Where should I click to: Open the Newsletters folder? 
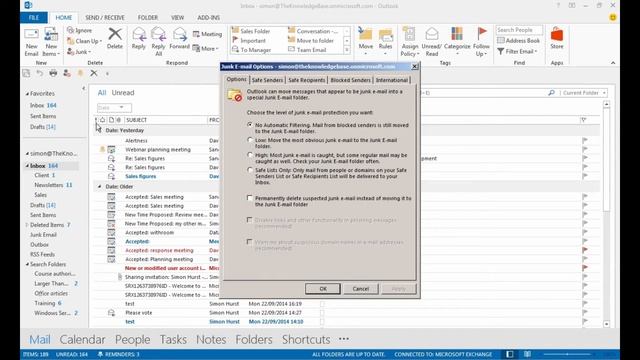tap(49, 185)
